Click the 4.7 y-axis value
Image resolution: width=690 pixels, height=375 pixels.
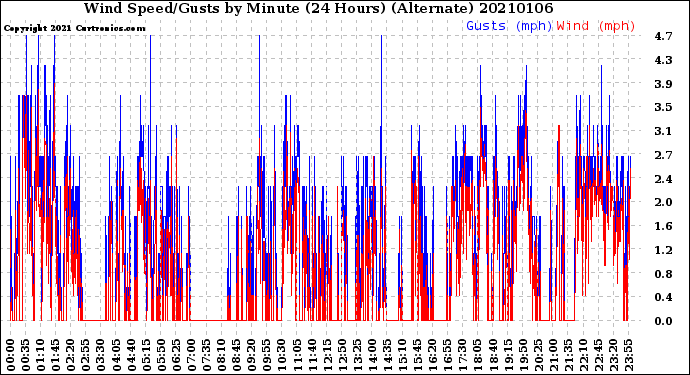coord(663,36)
